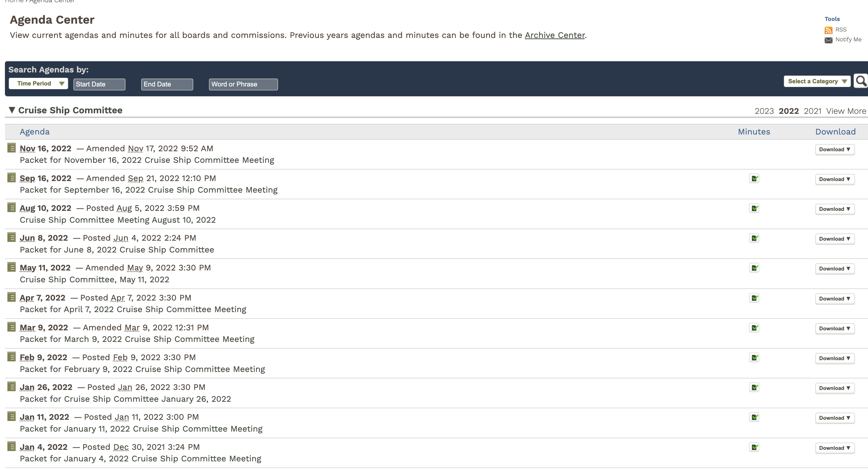Open minutes icon for Sep 16, 2022
Screen dimensions: 868x470
754,179
